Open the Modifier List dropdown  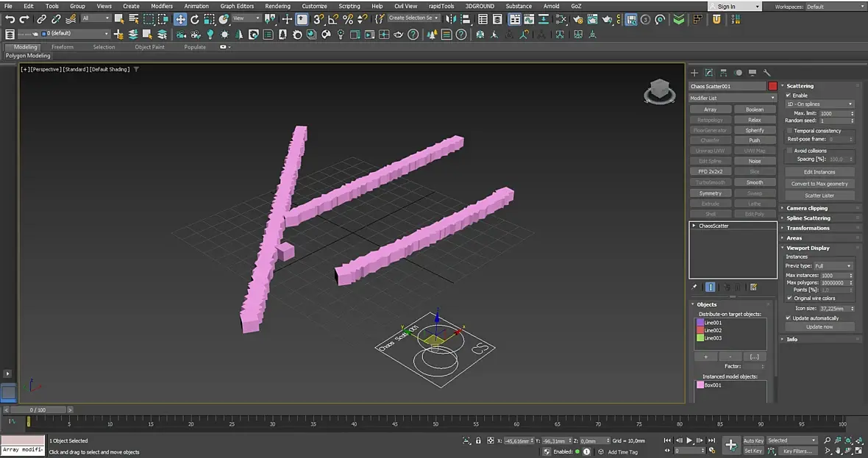[733, 98]
